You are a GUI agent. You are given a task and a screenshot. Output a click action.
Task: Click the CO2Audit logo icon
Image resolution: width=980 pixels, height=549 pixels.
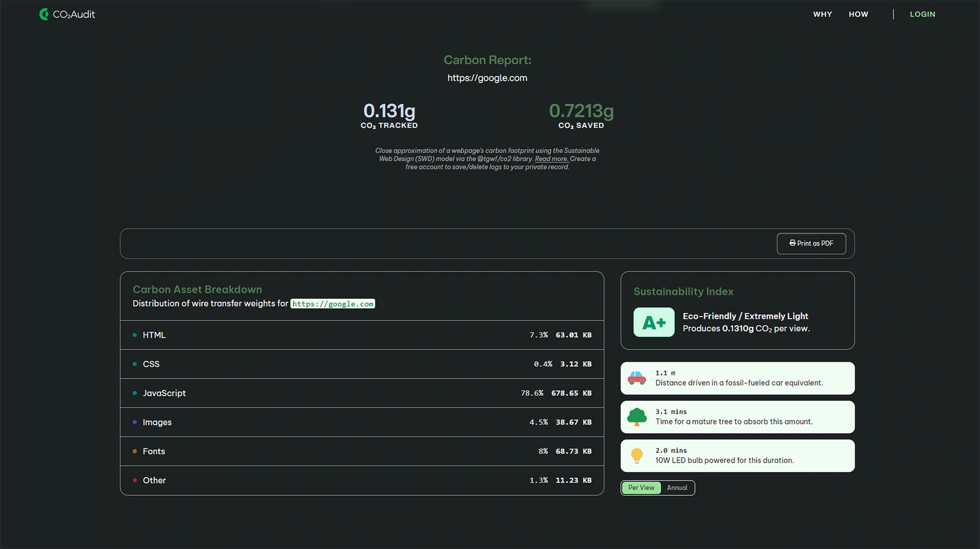44,14
